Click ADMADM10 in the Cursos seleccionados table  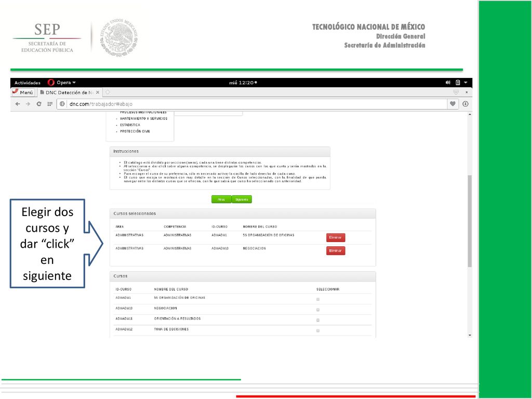[220, 248]
